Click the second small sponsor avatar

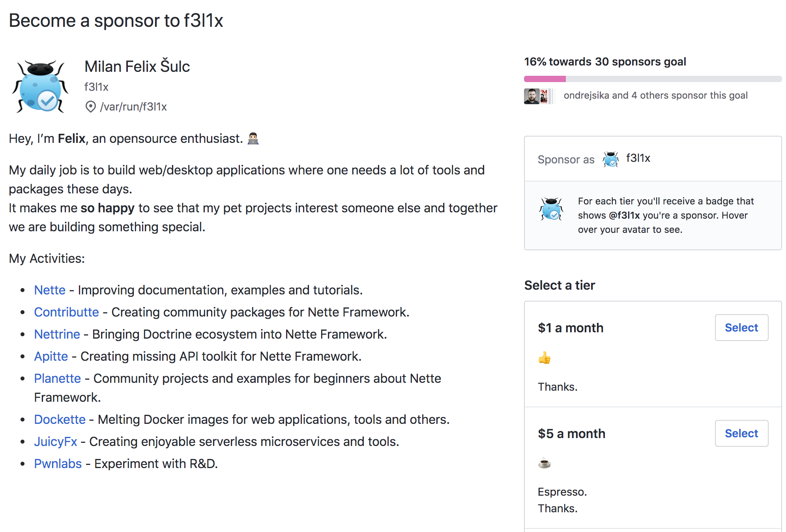click(x=544, y=96)
